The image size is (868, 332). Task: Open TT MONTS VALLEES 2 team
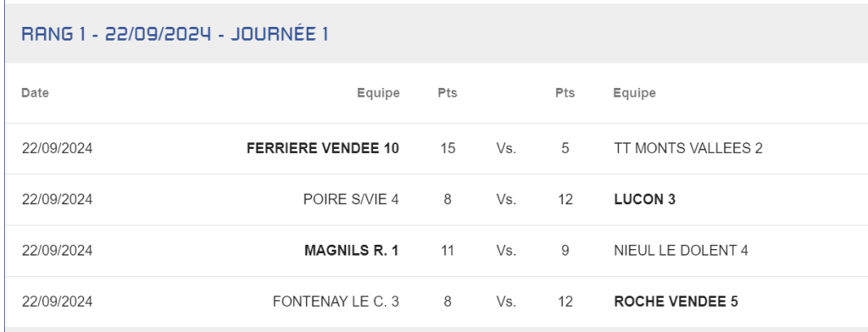coord(688,148)
